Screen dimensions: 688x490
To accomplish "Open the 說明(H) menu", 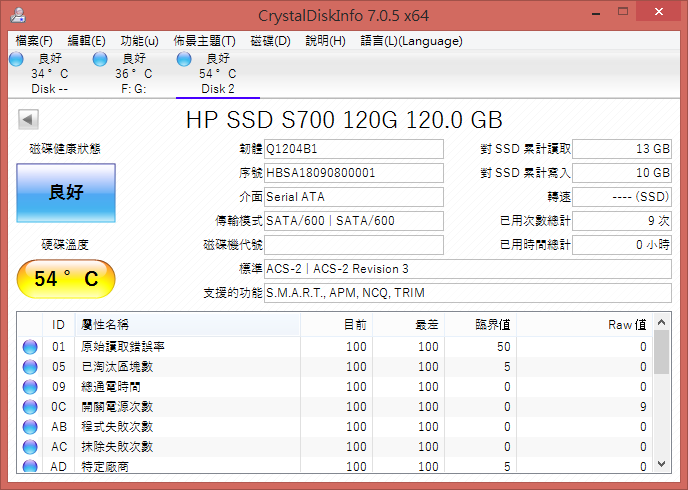I will (325, 41).
